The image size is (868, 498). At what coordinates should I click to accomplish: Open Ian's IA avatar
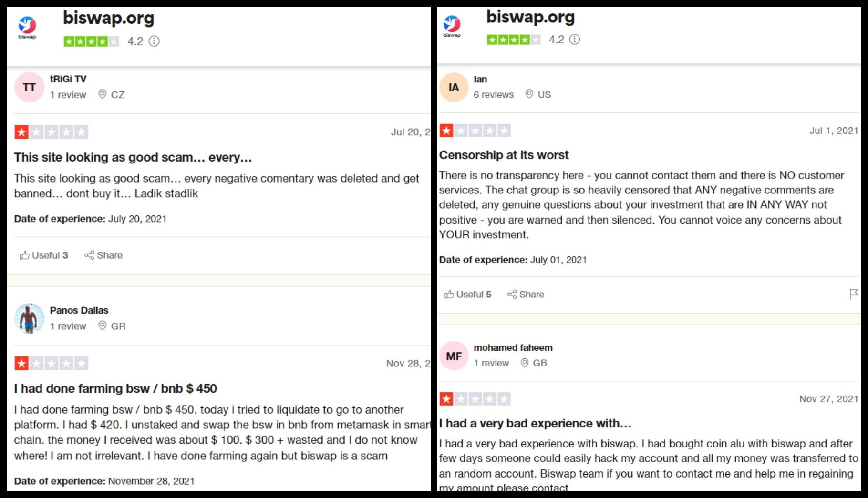click(454, 87)
